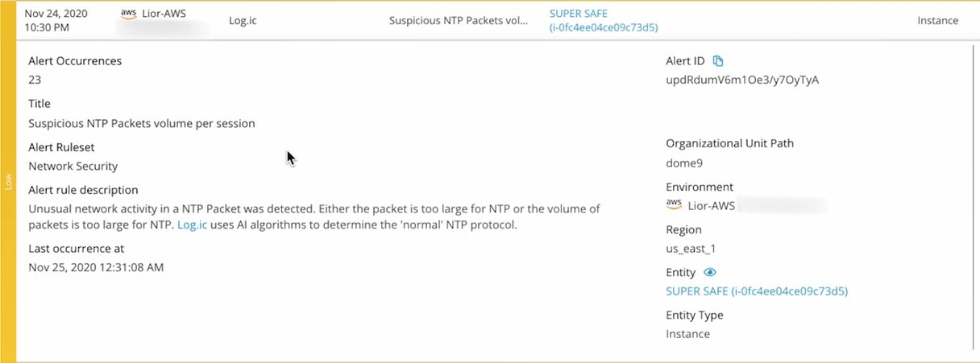Open the SUPER SAFE entity link under Entity
This screenshot has width=980, height=363.
[756, 291]
